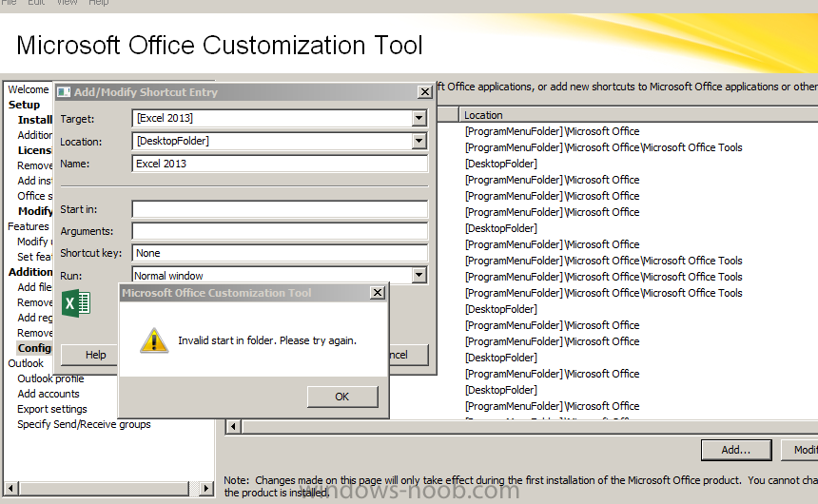Image resolution: width=818 pixels, height=504 pixels.
Task: Click the right arrow of navigation pane scrollbar
Action: (206, 489)
